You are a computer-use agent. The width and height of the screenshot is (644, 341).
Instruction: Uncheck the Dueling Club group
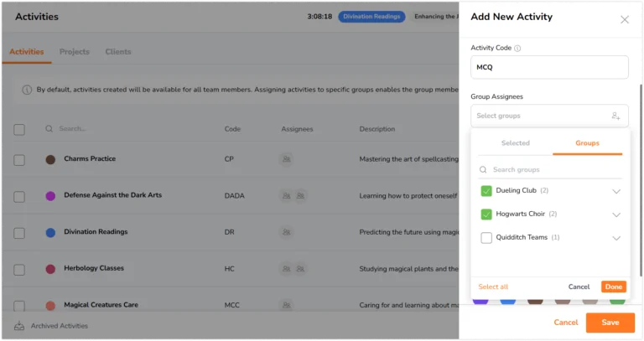pos(486,191)
